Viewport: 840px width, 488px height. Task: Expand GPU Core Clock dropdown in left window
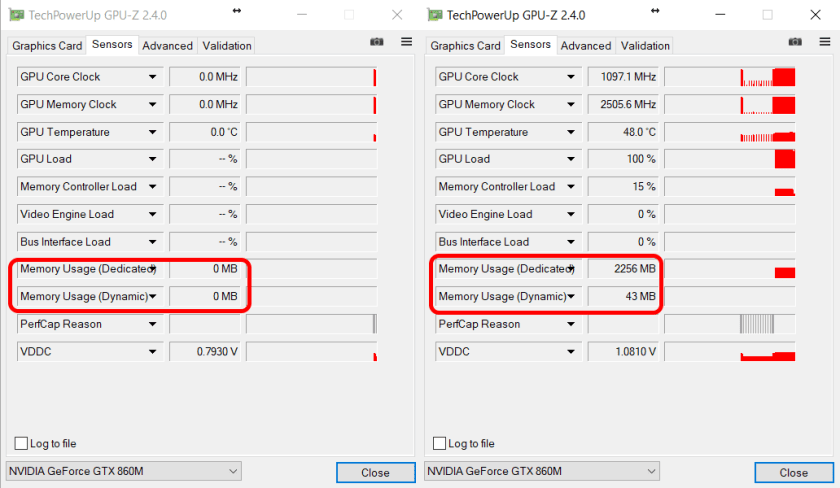153,77
